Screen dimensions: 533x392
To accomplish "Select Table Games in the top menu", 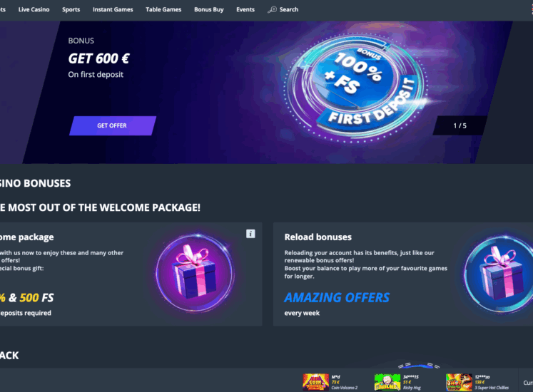I will tap(163, 9).
